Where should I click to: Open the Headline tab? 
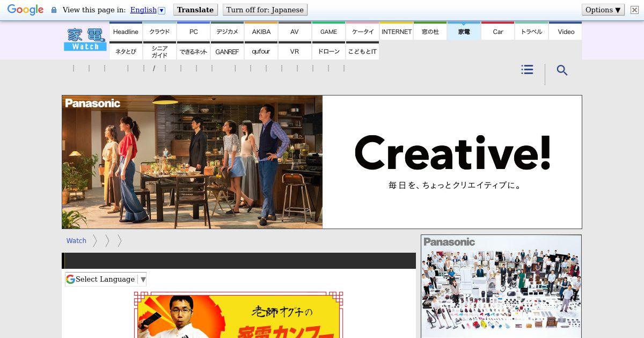[x=126, y=31]
